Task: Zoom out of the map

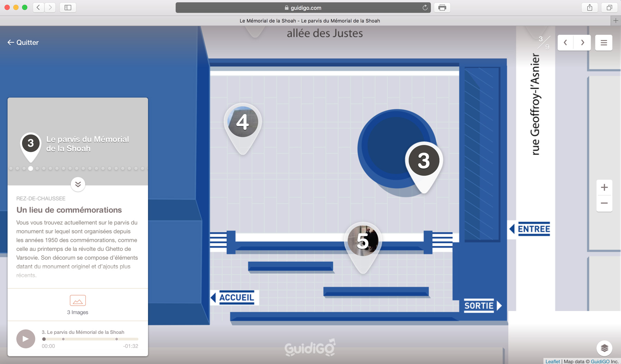Action: pos(604,203)
